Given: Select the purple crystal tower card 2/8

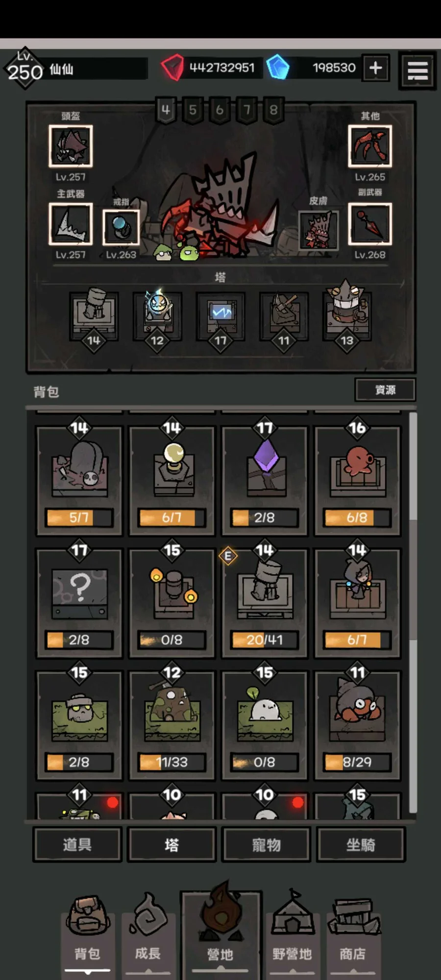Looking at the screenshot, I should 265,480.
